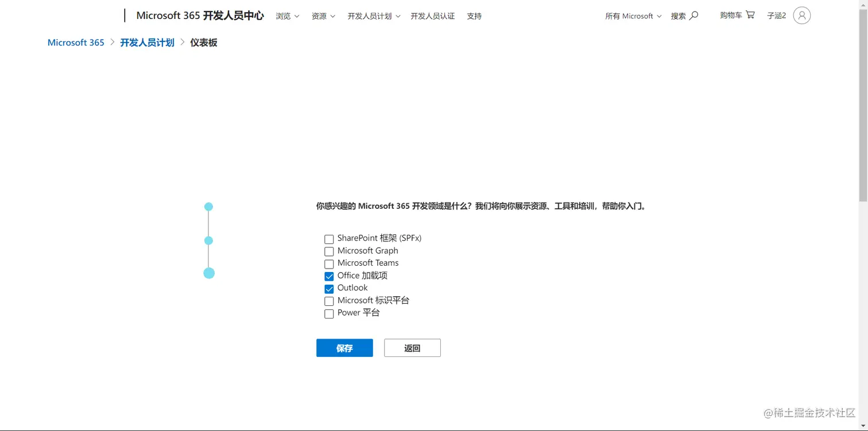The height and width of the screenshot is (431, 868).
Task: Select the middle blue step indicator dot
Action: pyautogui.click(x=208, y=240)
